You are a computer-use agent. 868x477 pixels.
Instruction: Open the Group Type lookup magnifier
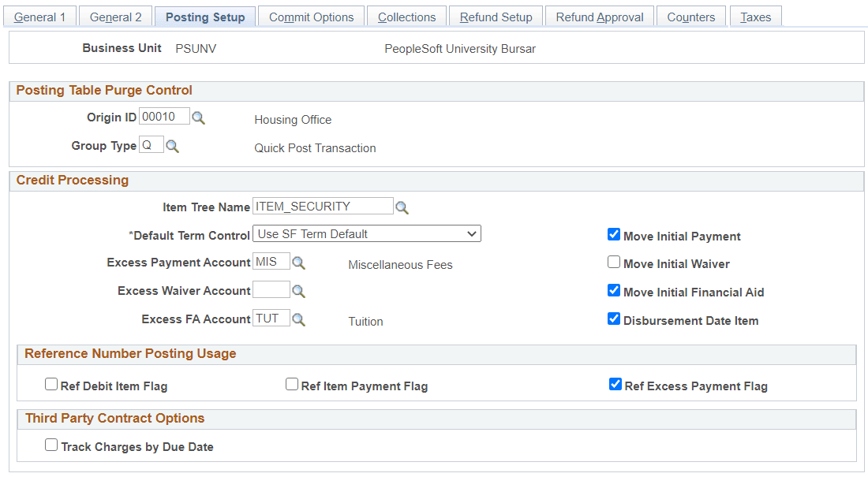[173, 145]
